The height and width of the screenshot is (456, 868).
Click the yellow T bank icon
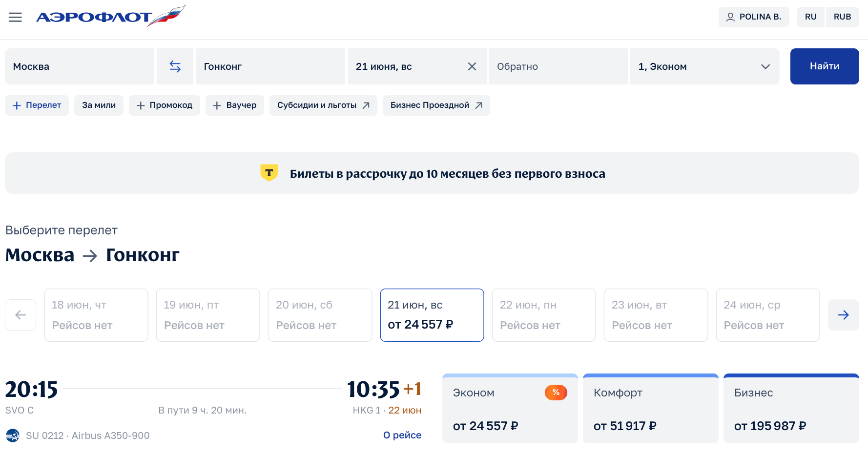pos(269,173)
